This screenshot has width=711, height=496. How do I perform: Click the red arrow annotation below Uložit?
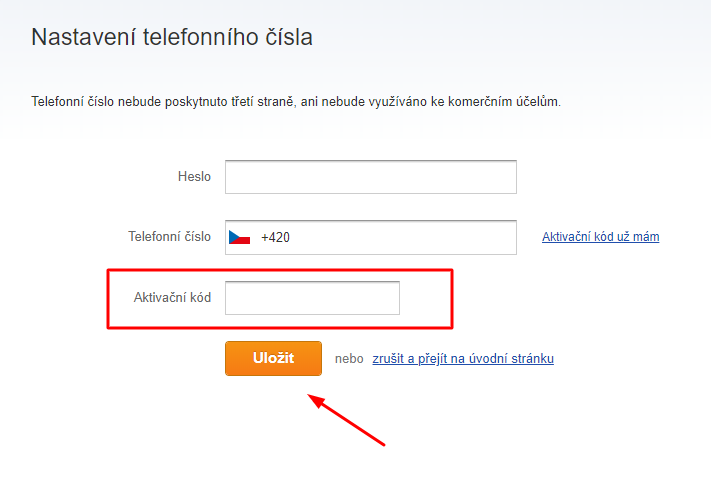click(x=346, y=420)
